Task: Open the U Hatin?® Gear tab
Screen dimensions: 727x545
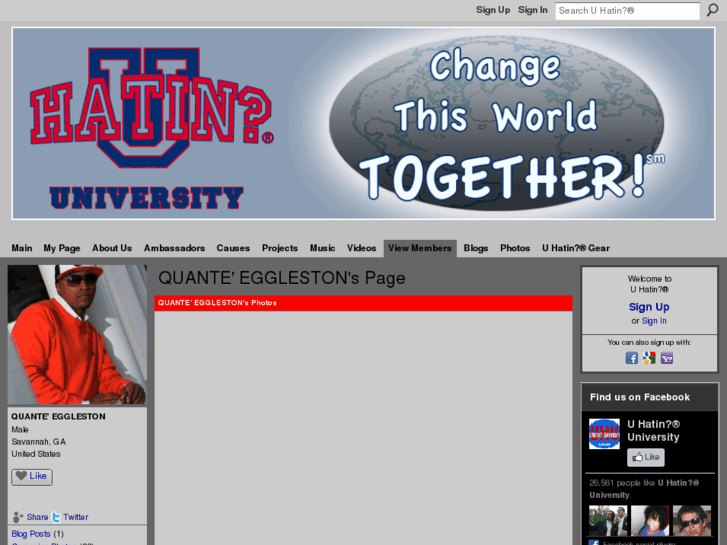Action: click(x=576, y=248)
